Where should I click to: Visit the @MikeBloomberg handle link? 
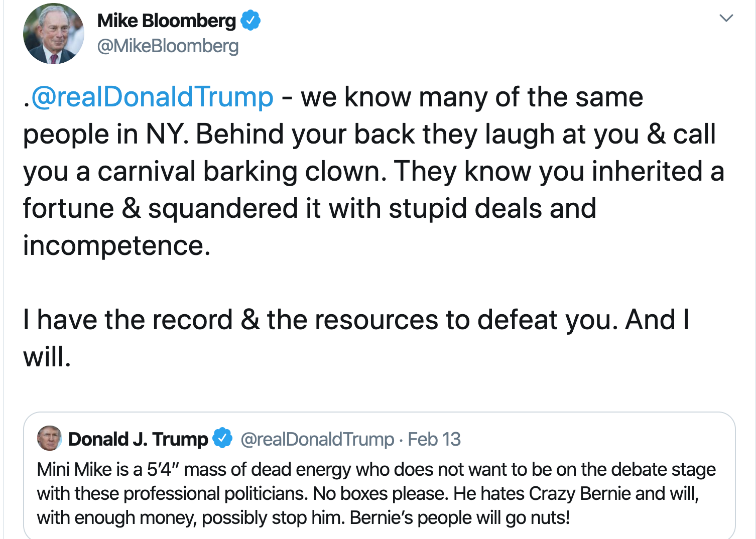tap(168, 46)
